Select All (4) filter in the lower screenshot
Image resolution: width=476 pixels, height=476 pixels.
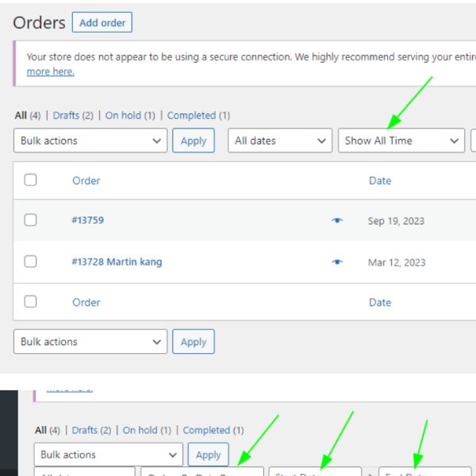pos(48,431)
